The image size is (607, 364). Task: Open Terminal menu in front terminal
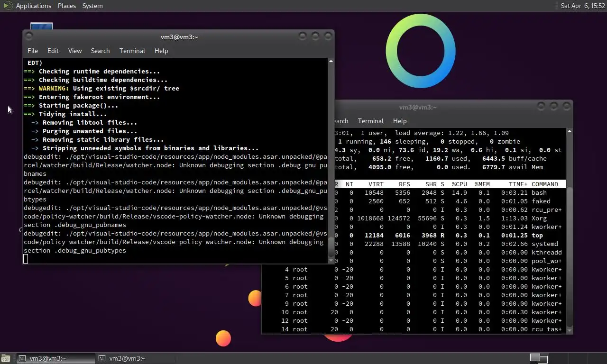pos(132,51)
